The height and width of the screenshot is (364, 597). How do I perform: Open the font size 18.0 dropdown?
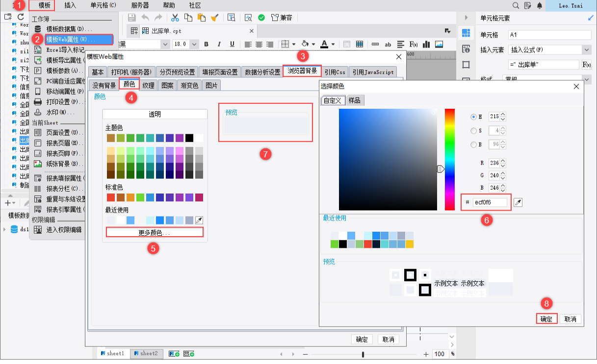pyautogui.click(x=194, y=44)
